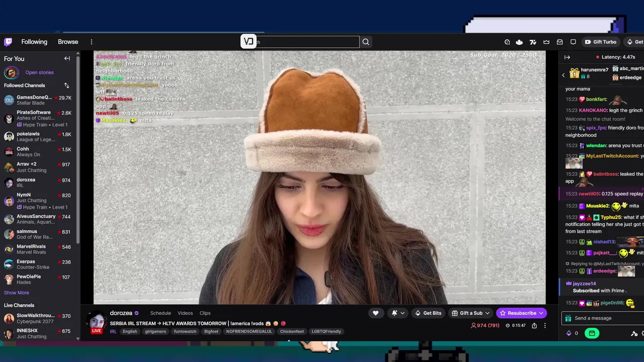The image size is (644, 362).
Task: Click username balintboss in chat
Action: 605,174
